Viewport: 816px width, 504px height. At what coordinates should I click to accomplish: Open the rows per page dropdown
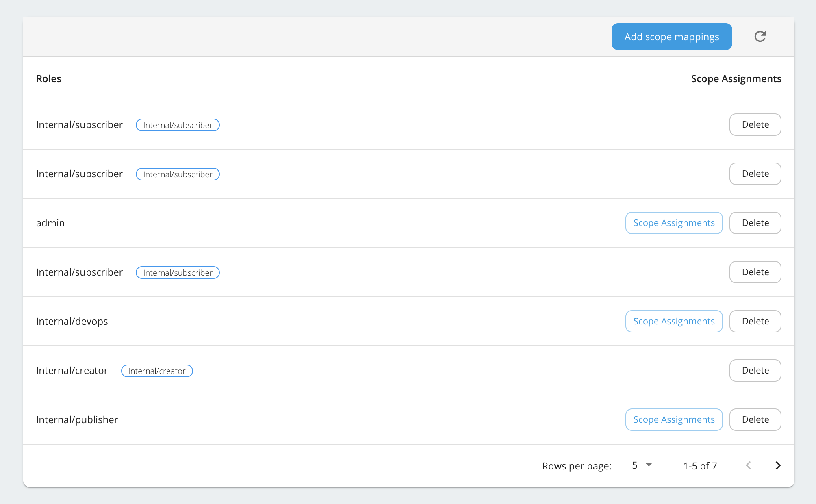(x=642, y=465)
